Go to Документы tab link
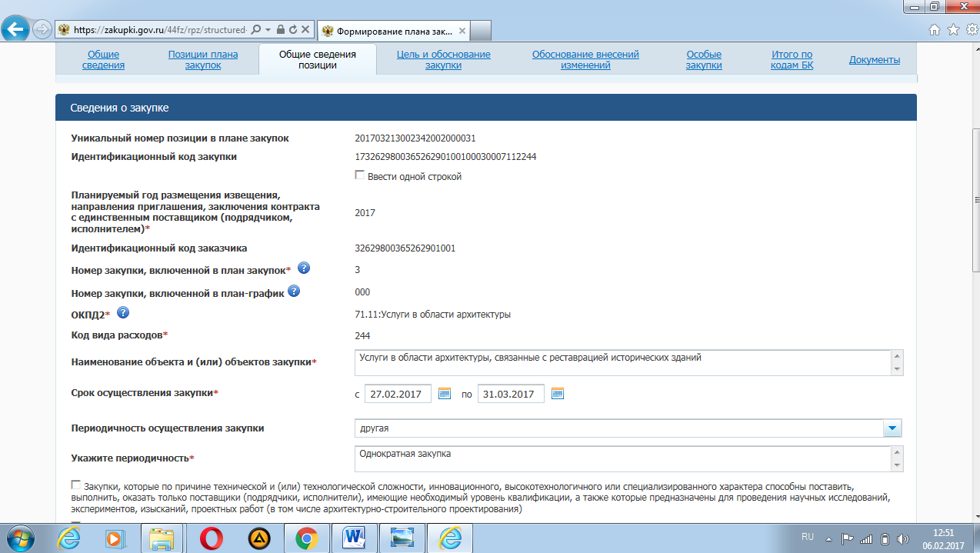The height and width of the screenshot is (553, 980). coord(874,60)
